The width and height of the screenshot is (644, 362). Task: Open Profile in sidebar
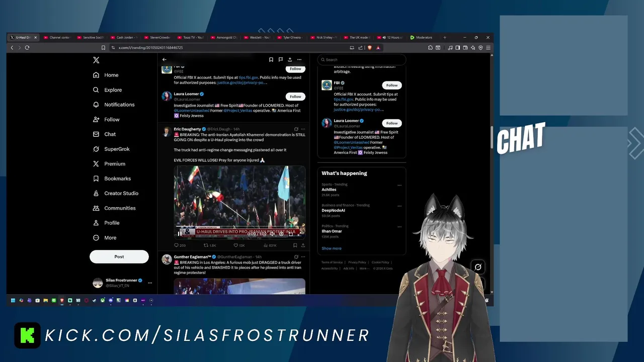tap(106, 223)
